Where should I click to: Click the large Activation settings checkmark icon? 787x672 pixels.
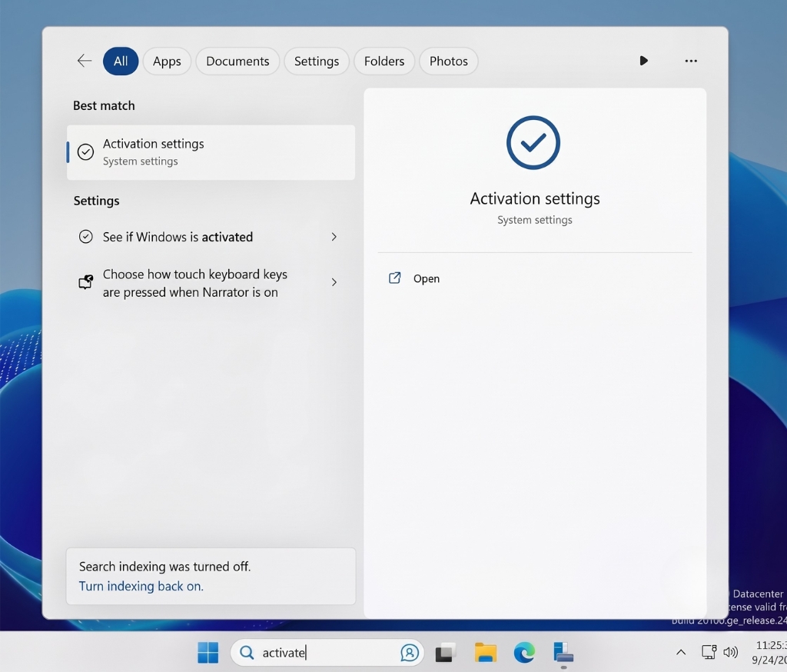(x=533, y=143)
